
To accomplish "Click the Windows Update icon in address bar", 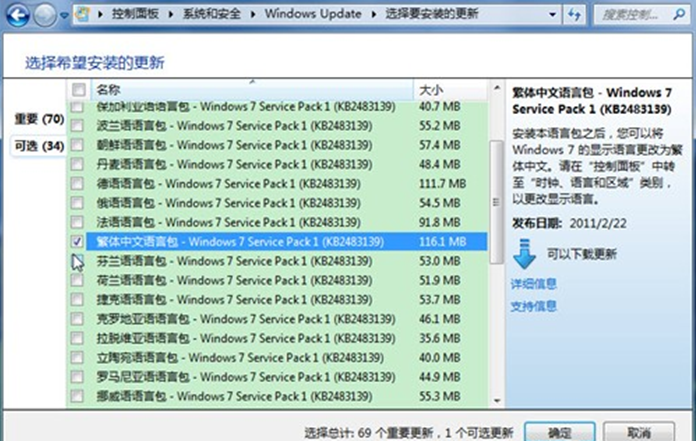I will tap(85, 17).
